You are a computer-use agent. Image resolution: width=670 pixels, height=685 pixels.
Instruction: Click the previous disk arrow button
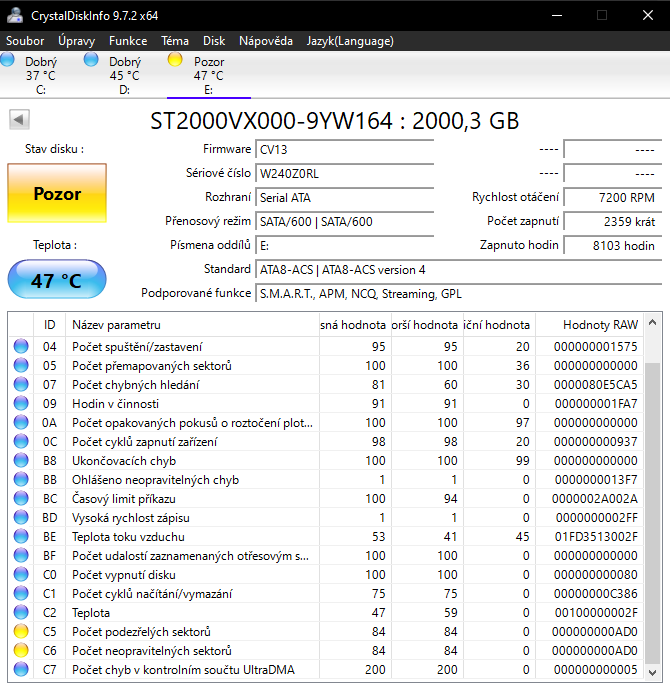(x=18, y=120)
